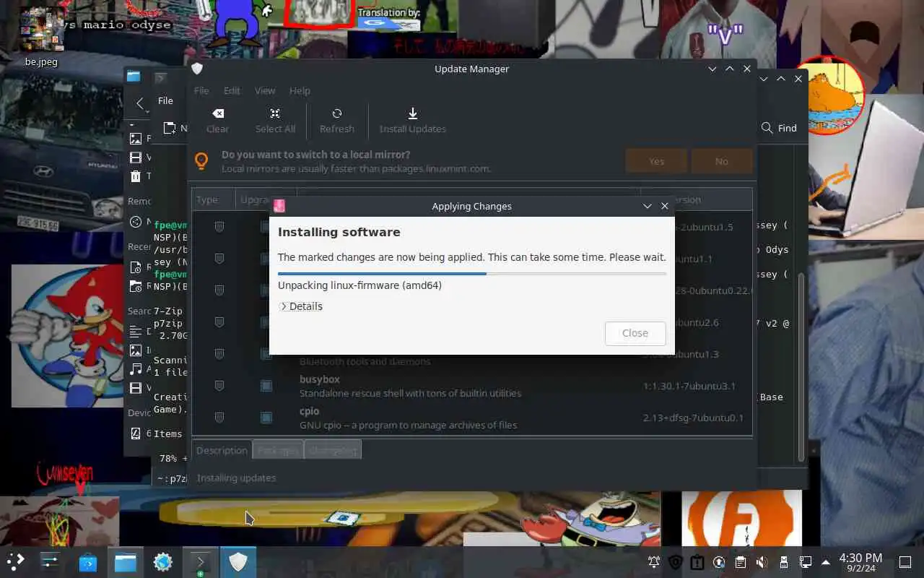Open the application launcher in the taskbar
This screenshot has width=924, height=578.
[x=16, y=561]
